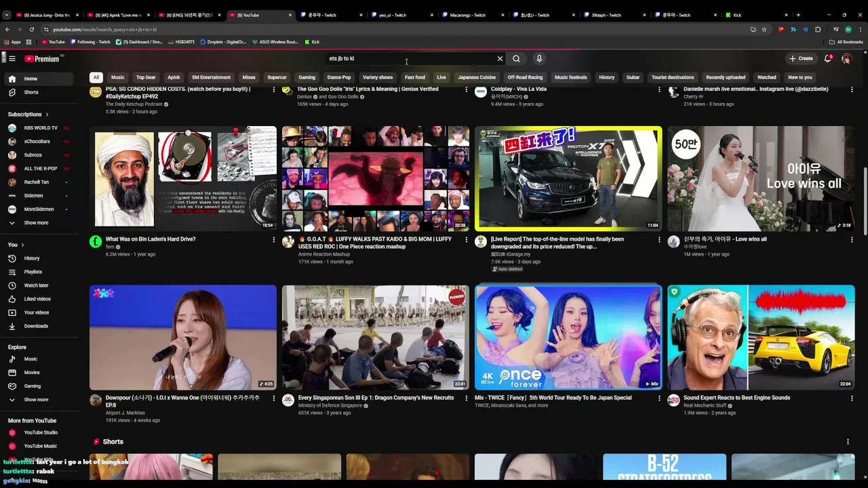Select the Recently uploaded filter chip
Viewport: 868px width, 488px height.
click(726, 77)
